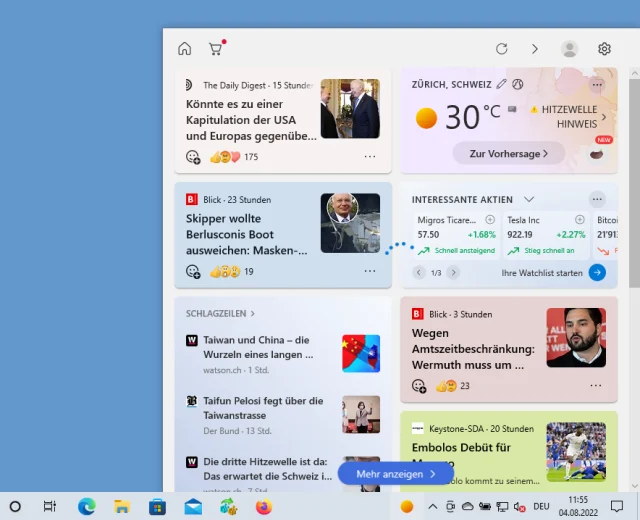Refresh the news feed

(x=502, y=49)
